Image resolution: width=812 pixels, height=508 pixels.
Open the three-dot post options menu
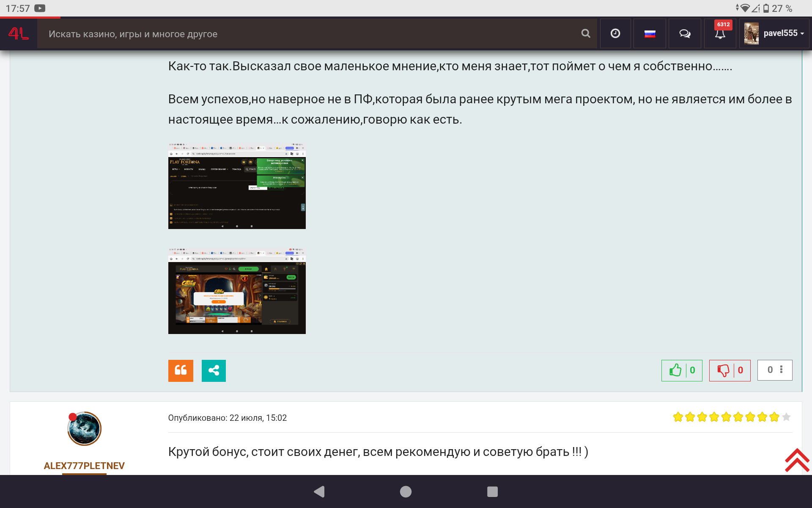[781, 370]
